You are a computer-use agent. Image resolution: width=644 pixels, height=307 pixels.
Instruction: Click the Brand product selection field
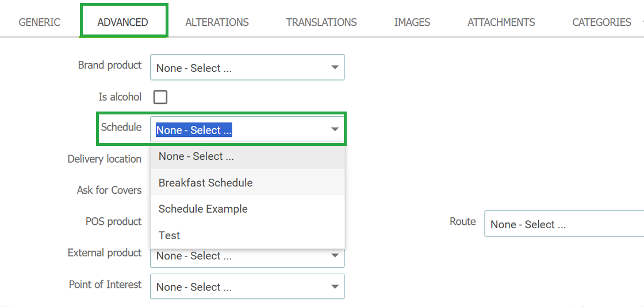point(247,67)
